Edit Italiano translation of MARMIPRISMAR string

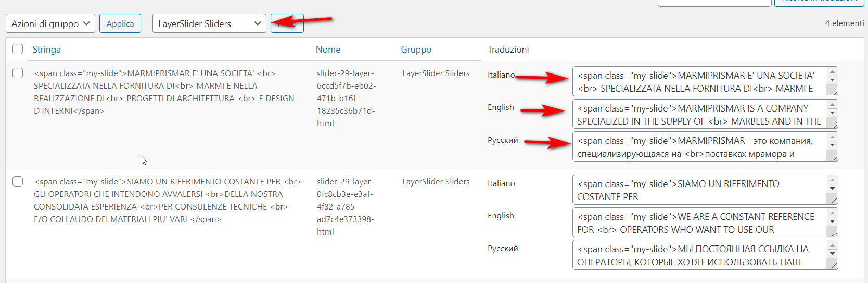click(x=705, y=81)
